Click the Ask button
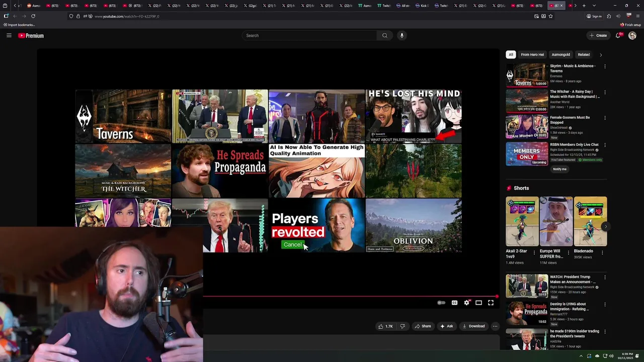 pos(446,326)
